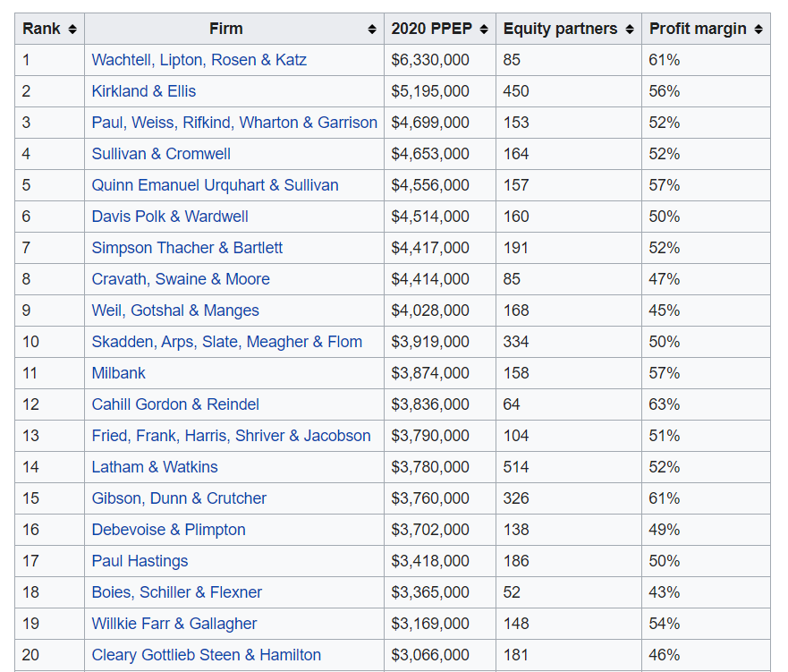Screen dimensions: 788x672
Task: Sort using Profit margin arrows icon
Action: point(758,30)
